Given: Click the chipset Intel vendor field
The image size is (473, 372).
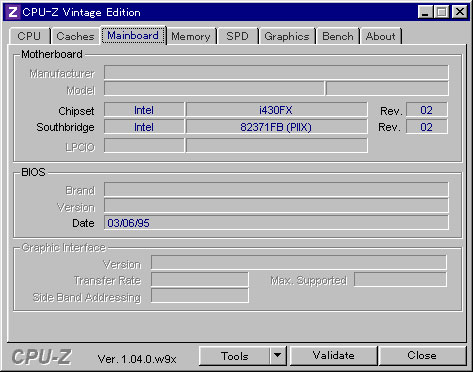Looking at the screenshot, I should [x=144, y=110].
